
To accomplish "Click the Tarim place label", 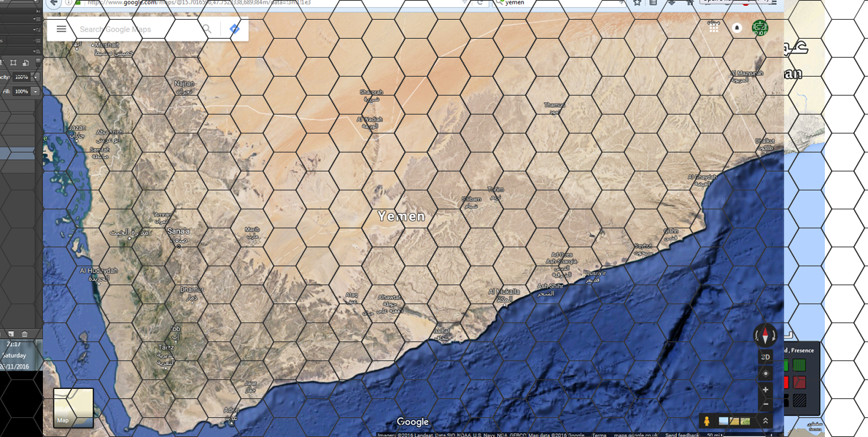I will [x=496, y=189].
